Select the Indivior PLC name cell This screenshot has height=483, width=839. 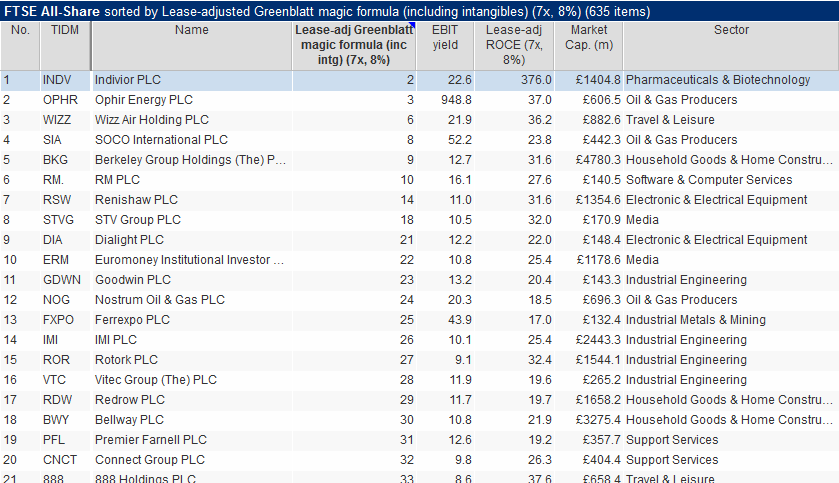192,80
